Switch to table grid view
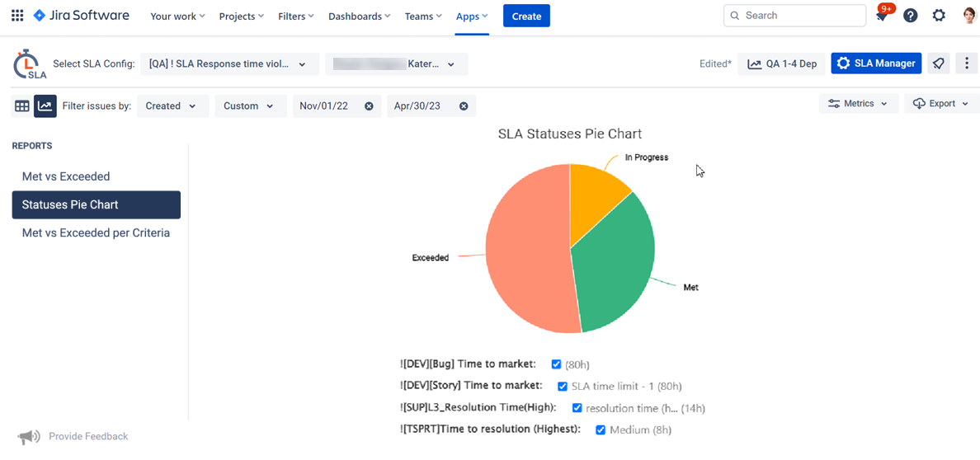 pos(22,106)
